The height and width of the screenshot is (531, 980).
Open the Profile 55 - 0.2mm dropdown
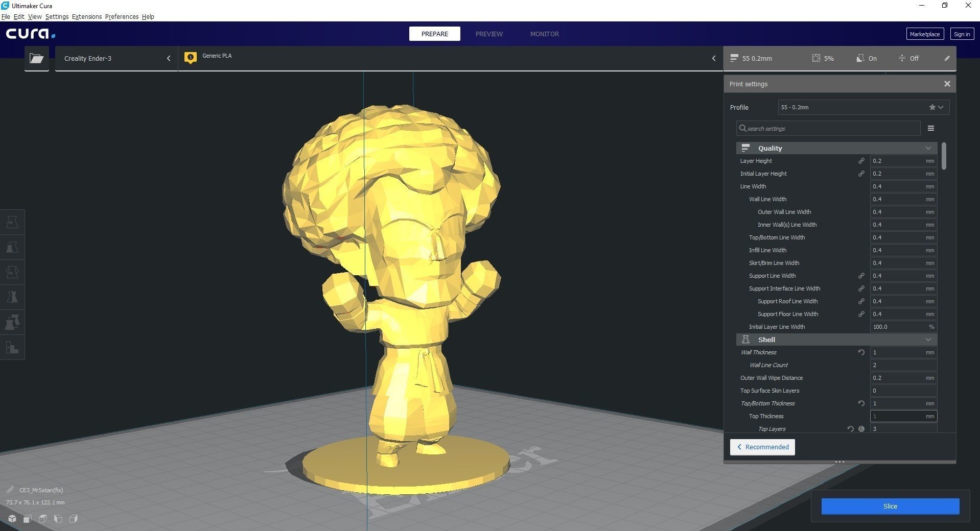click(x=864, y=107)
